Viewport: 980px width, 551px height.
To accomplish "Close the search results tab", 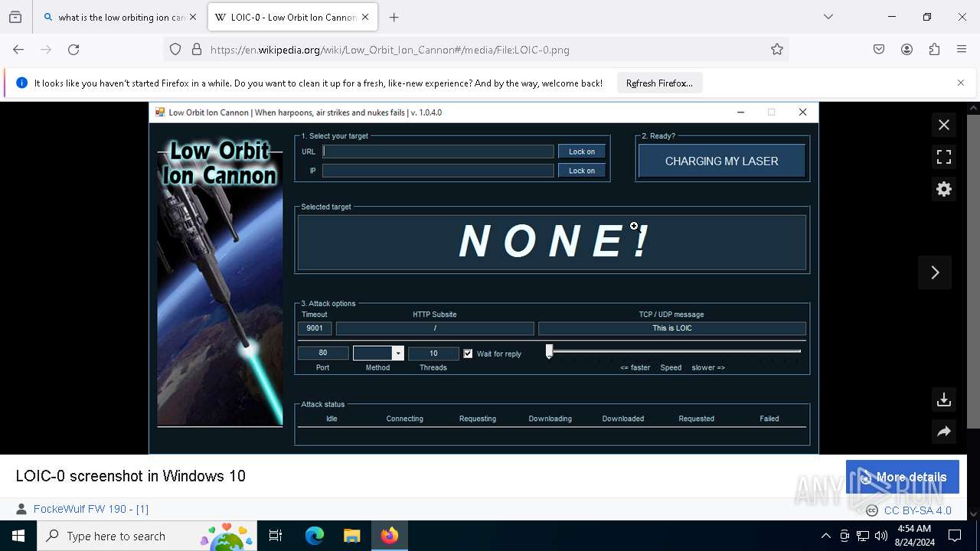I will tap(193, 17).
